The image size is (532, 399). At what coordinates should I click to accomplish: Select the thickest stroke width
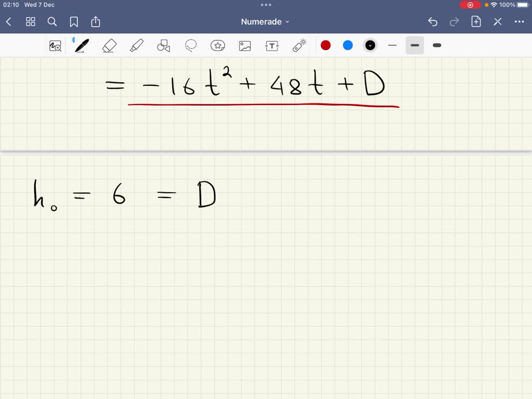coord(437,46)
